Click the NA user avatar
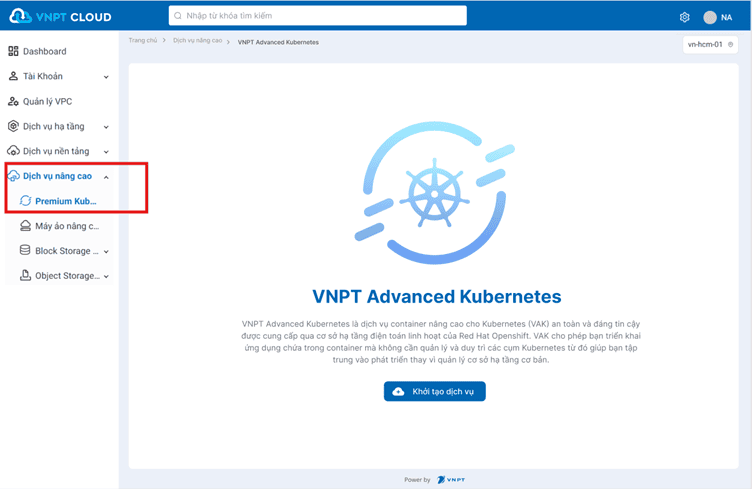This screenshot has width=752, height=489. click(x=710, y=17)
